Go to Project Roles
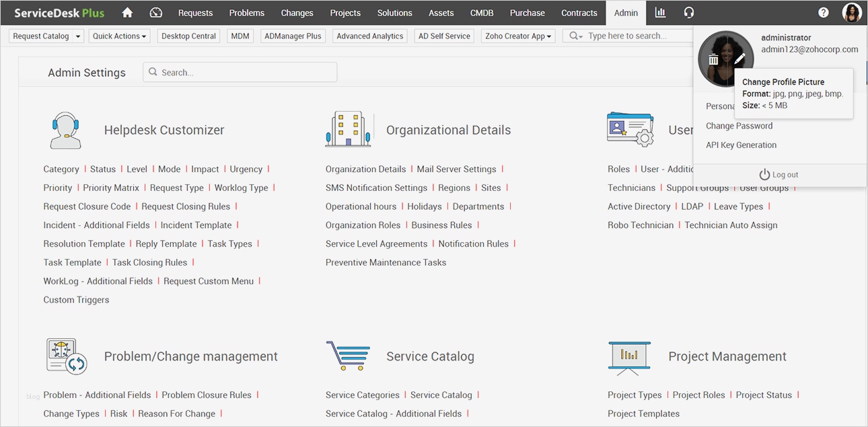The image size is (868, 427). pos(698,395)
